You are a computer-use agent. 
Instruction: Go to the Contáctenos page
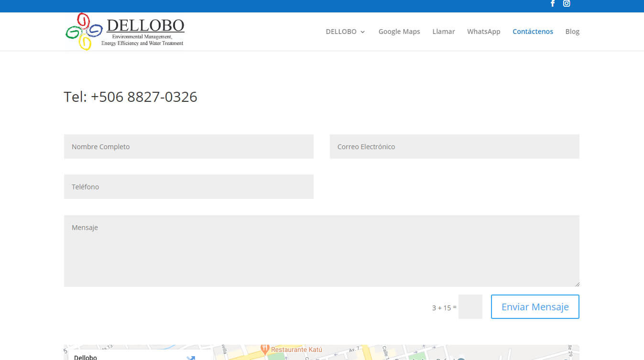[533, 32]
